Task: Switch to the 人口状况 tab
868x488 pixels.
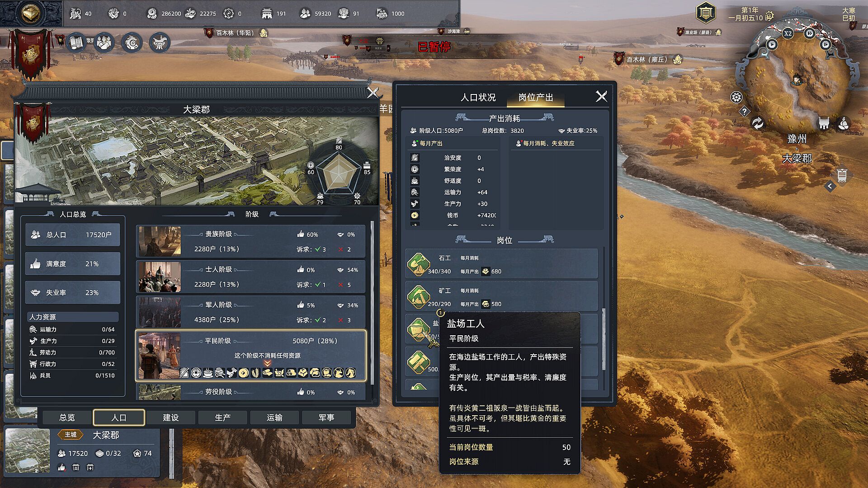Action: pos(478,97)
